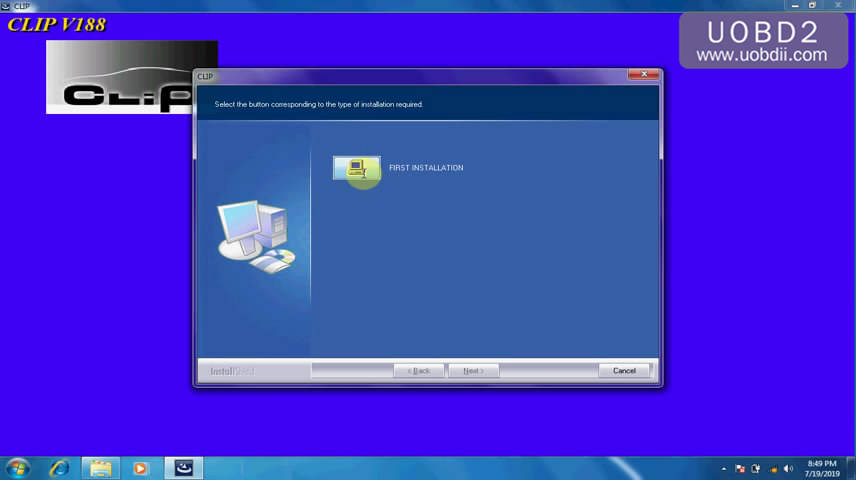The image size is (856, 480).
Task: Click the Cancel button in installer
Action: click(x=624, y=371)
